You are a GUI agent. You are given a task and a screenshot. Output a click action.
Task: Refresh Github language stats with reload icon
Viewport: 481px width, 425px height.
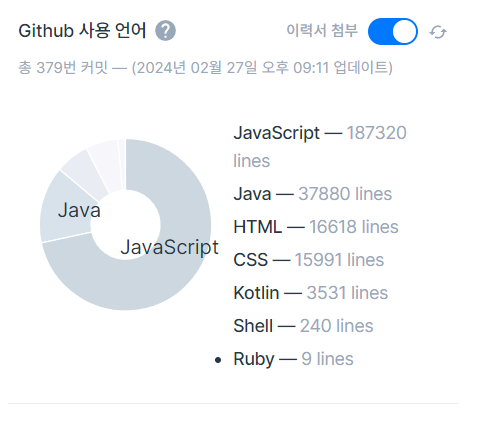click(438, 32)
